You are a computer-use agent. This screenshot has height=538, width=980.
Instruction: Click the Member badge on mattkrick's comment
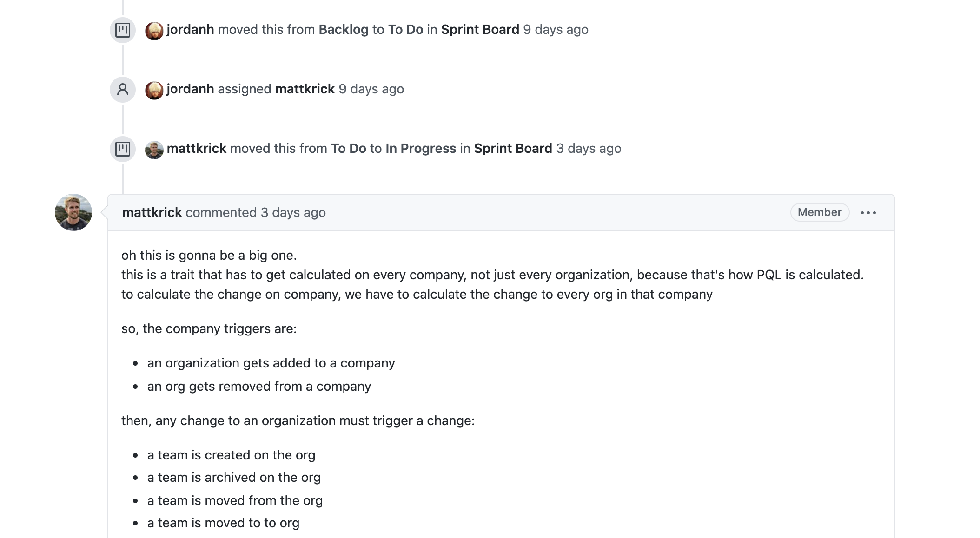(819, 212)
